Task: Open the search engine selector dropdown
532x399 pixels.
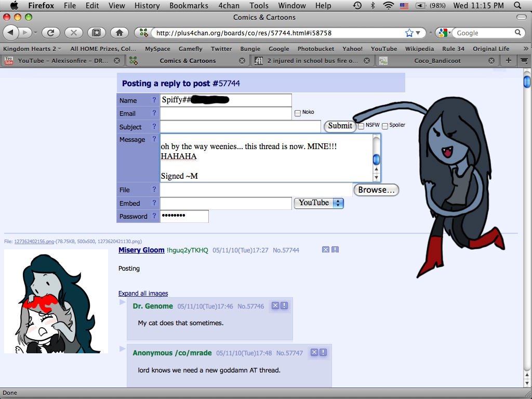Action: point(444,33)
